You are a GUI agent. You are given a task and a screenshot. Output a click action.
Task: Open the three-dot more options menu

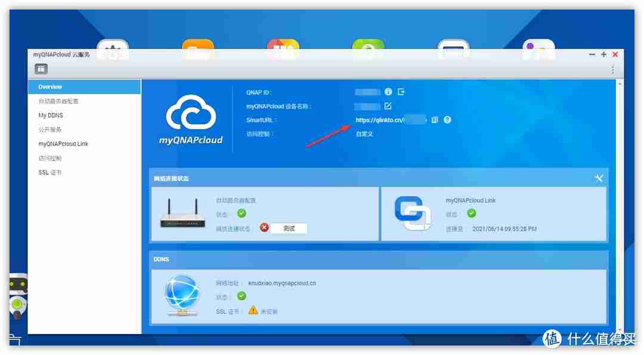point(612,69)
